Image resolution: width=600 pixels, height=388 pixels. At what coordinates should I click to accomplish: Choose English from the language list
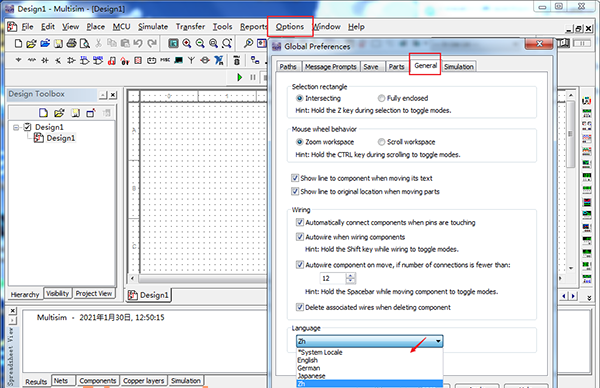click(370, 360)
